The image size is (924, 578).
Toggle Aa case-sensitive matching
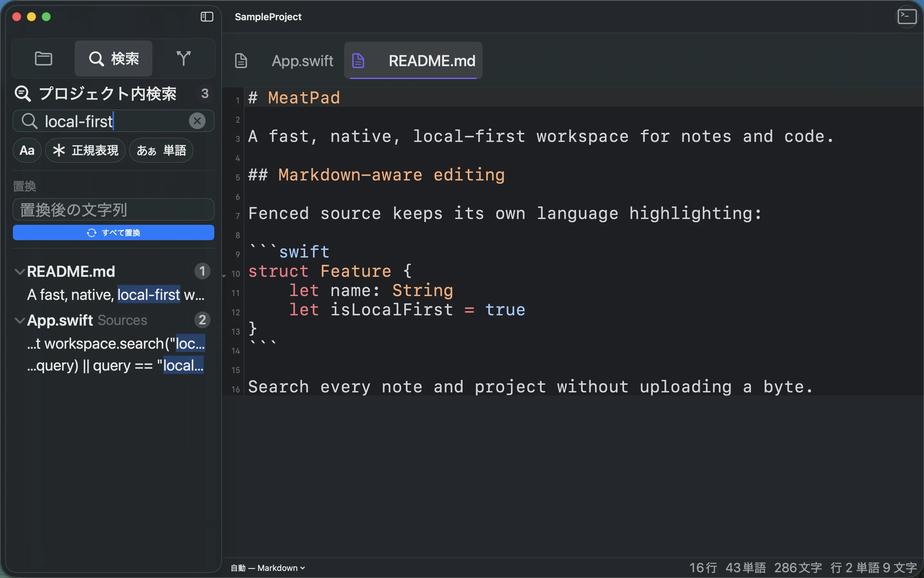27,151
